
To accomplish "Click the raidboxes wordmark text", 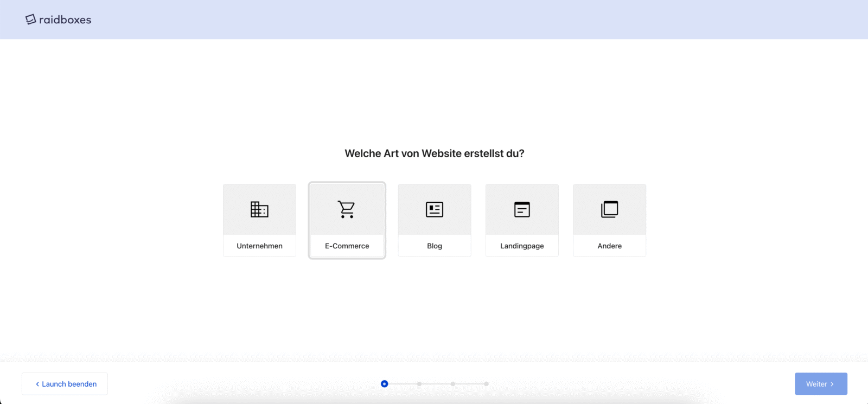I will pos(65,20).
